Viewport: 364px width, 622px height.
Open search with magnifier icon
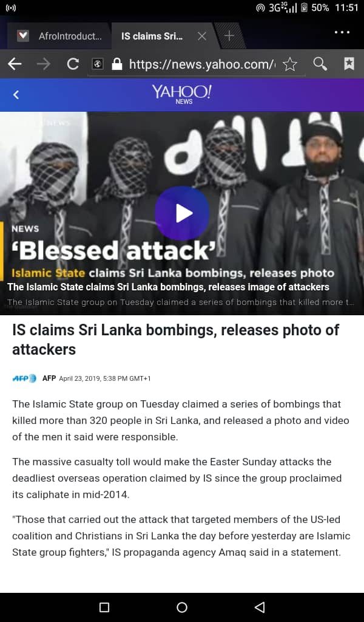(320, 63)
